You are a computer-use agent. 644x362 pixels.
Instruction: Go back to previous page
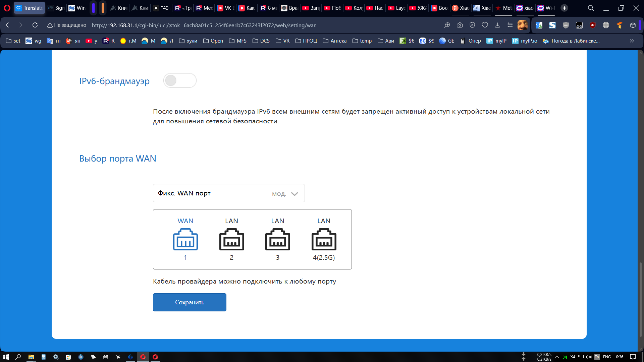tap(7, 25)
